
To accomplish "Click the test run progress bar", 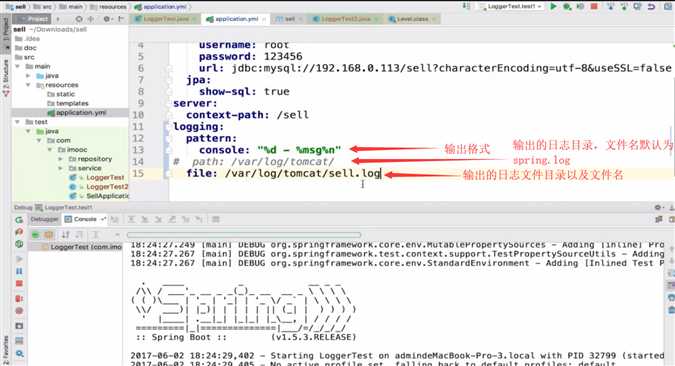I will pos(244,235).
